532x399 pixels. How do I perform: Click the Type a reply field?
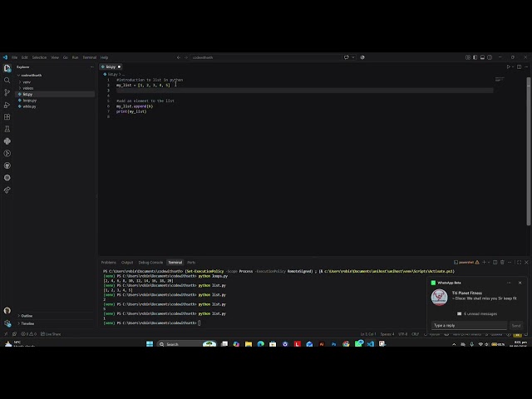coord(469,325)
